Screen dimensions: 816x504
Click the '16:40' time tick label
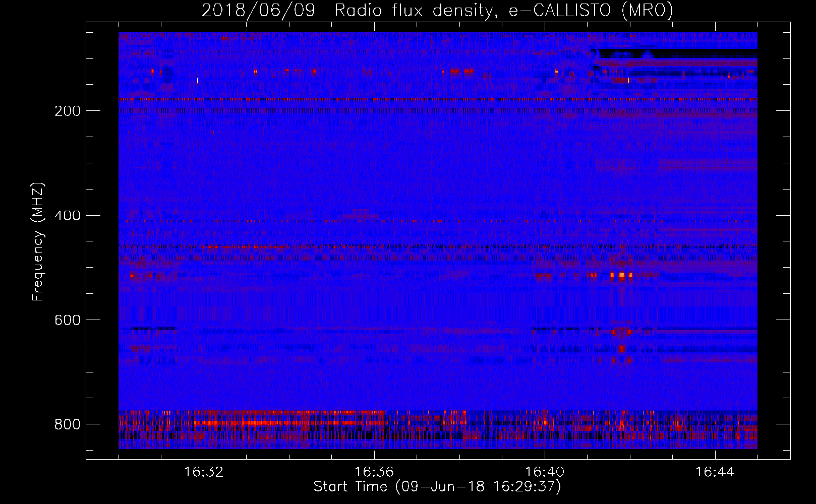(x=545, y=472)
